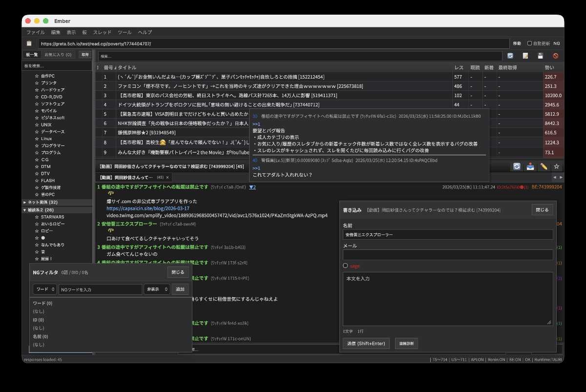The width and height of the screenshot is (586, 392).
Task: Select the sage radio option
Action: 345,266
